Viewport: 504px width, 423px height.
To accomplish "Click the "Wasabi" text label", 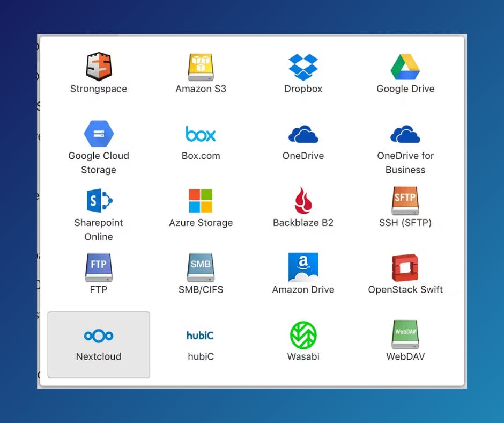I will pos(303,356).
